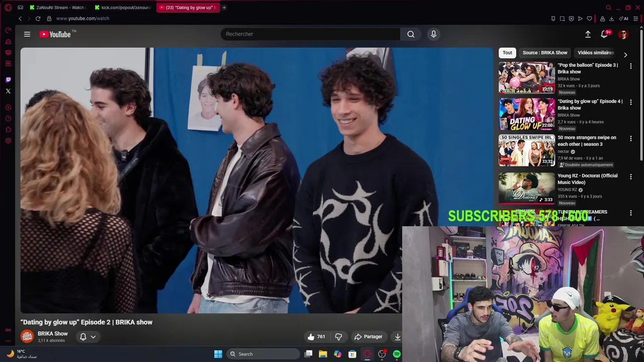This screenshot has width=644, height=362.
Task: Select the "Dating by glow up" browser tab
Action: [x=188, y=8]
